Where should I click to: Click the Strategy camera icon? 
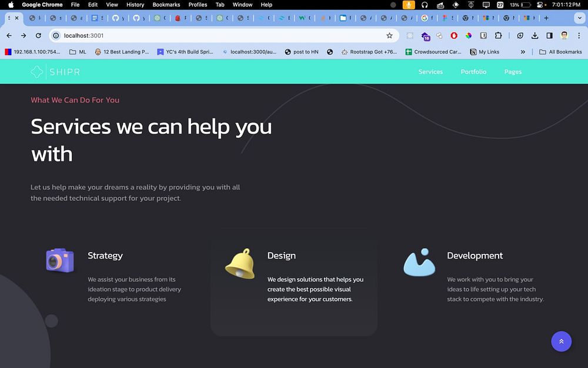(x=59, y=260)
